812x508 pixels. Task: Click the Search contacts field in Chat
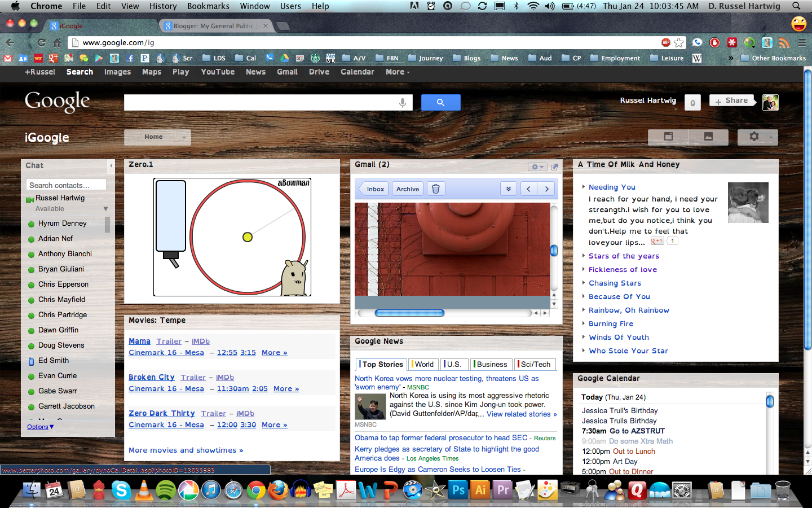pyautogui.click(x=66, y=185)
